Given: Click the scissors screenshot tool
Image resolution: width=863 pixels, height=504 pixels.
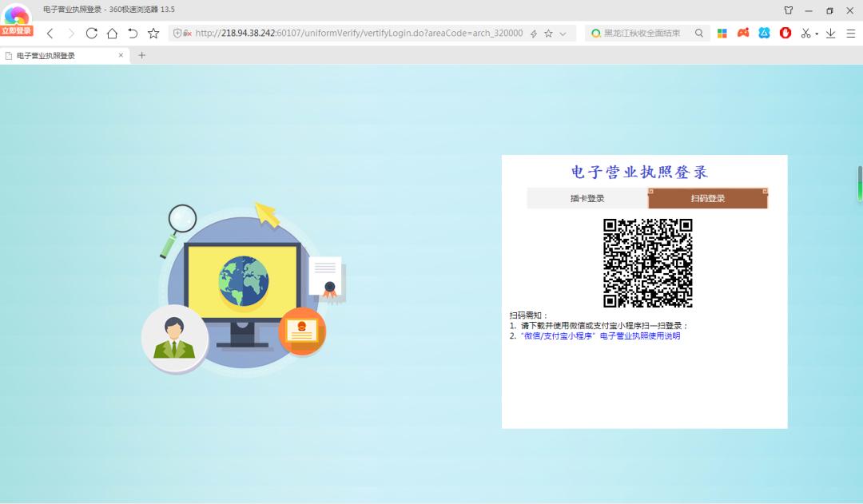Looking at the screenshot, I should 805,34.
